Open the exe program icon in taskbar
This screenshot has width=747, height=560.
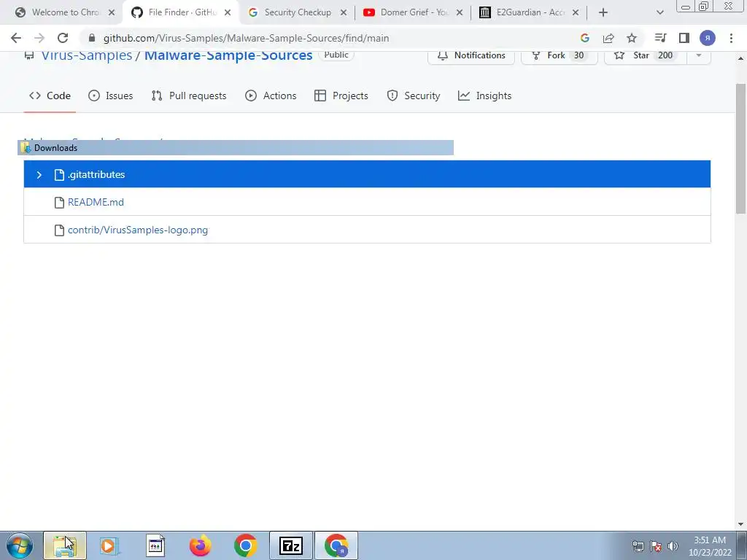coord(155,545)
